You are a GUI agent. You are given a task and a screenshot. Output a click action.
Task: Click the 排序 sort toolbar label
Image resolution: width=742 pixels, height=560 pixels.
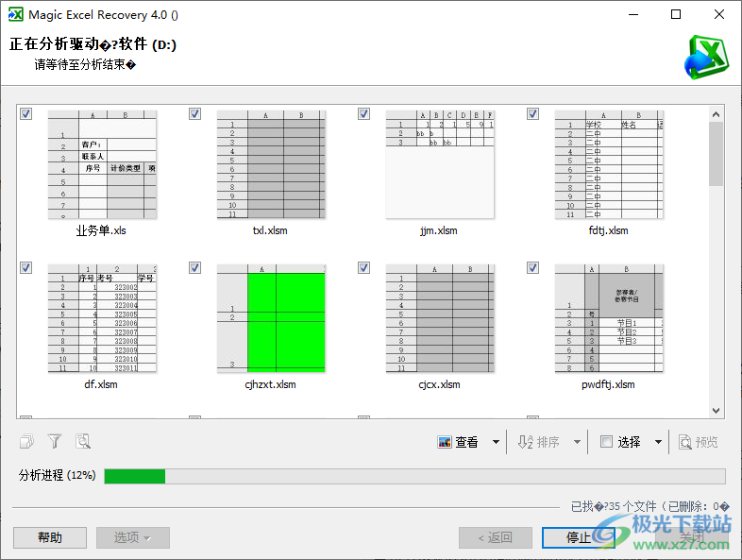[x=548, y=442]
